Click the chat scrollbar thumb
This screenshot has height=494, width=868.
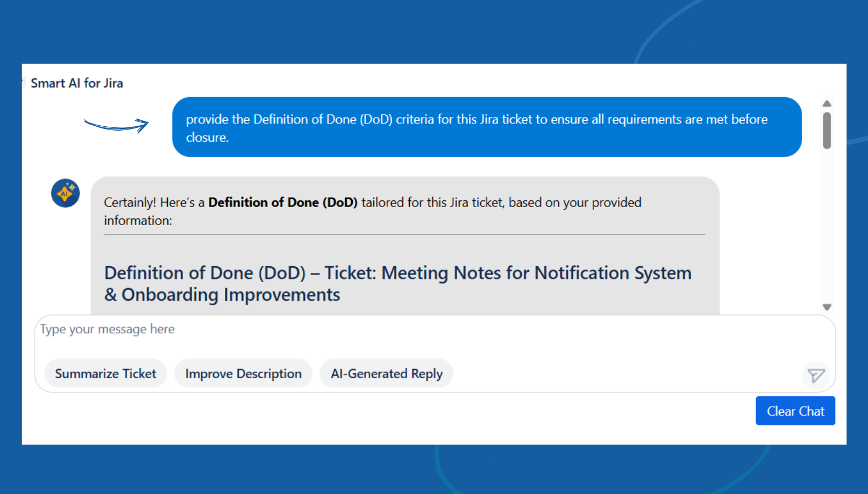tap(827, 131)
